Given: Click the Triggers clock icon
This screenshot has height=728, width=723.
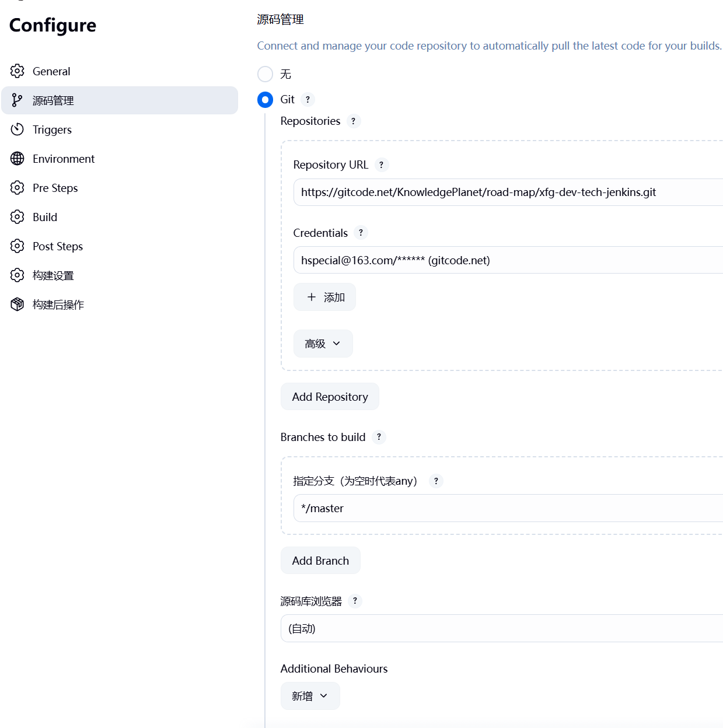Looking at the screenshot, I should click(18, 129).
